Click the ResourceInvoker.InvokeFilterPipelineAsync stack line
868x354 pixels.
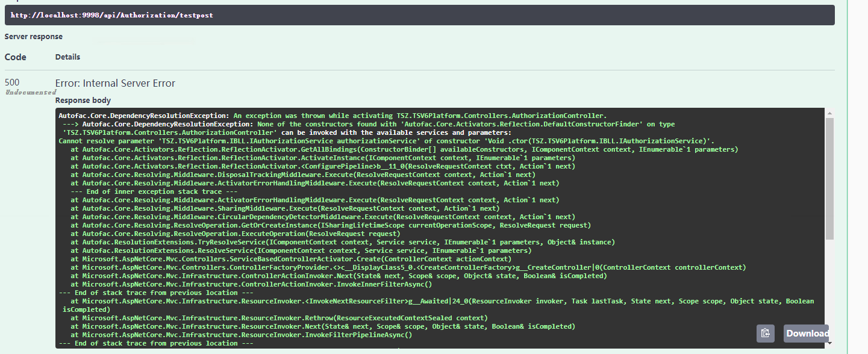[242, 335]
